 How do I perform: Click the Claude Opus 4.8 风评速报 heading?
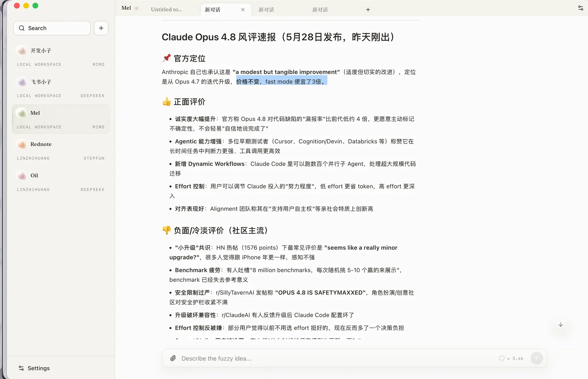(278, 37)
